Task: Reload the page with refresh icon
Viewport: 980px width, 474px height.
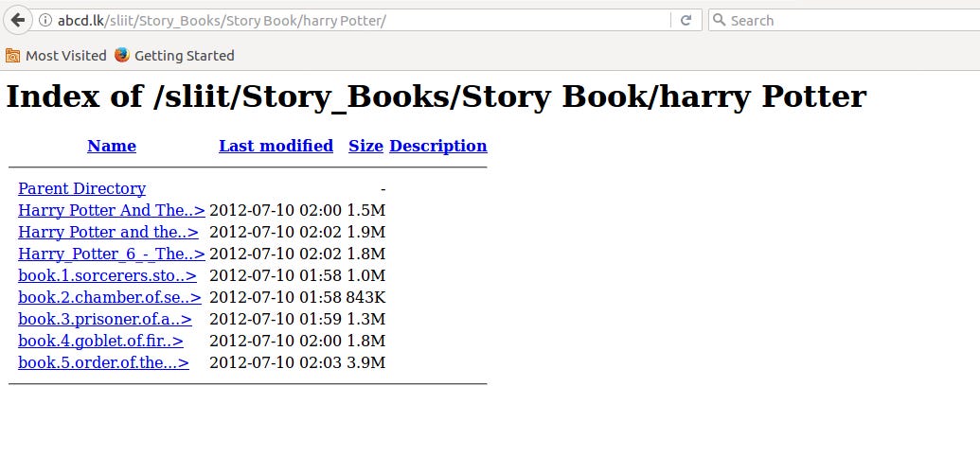Action: click(686, 21)
